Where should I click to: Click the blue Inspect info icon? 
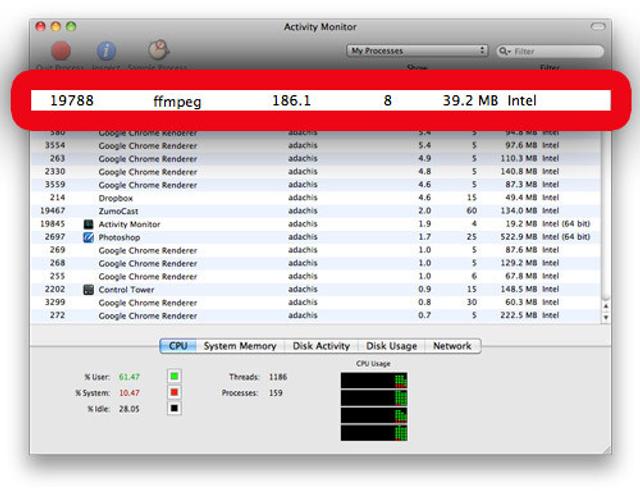[x=106, y=51]
